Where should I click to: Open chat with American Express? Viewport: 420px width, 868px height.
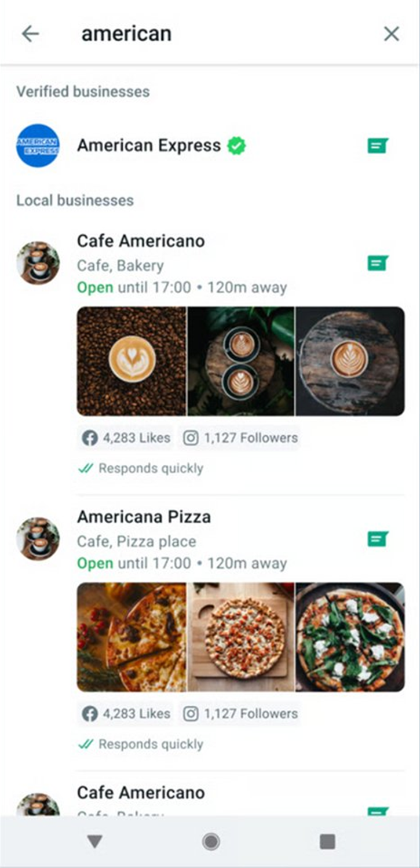(377, 145)
